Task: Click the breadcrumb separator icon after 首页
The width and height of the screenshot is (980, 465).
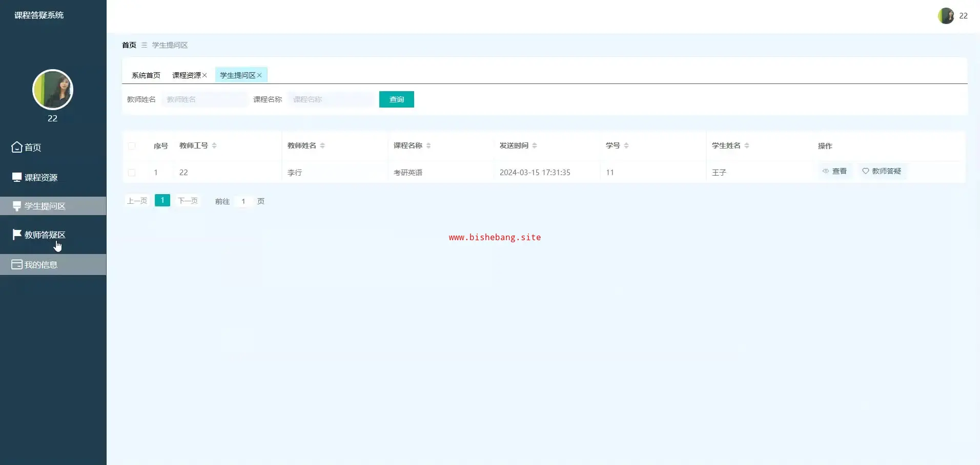Action: [x=144, y=45]
